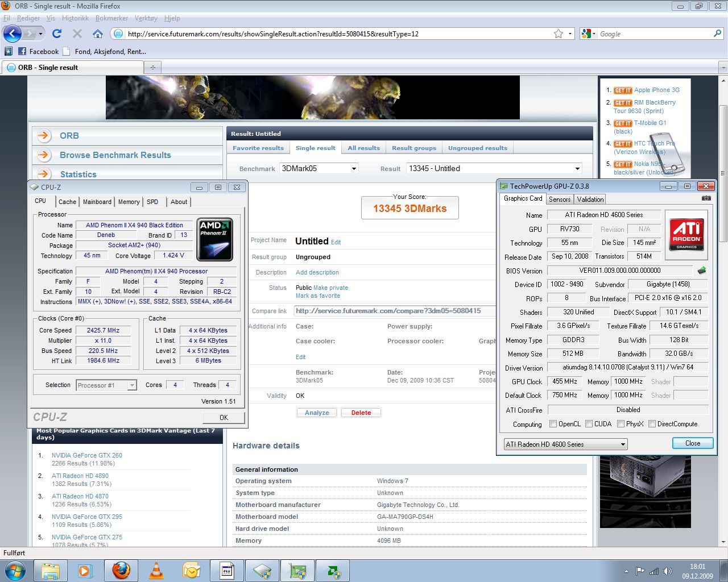
Task: Click the search magnifier icon in Google box
Action: point(718,34)
